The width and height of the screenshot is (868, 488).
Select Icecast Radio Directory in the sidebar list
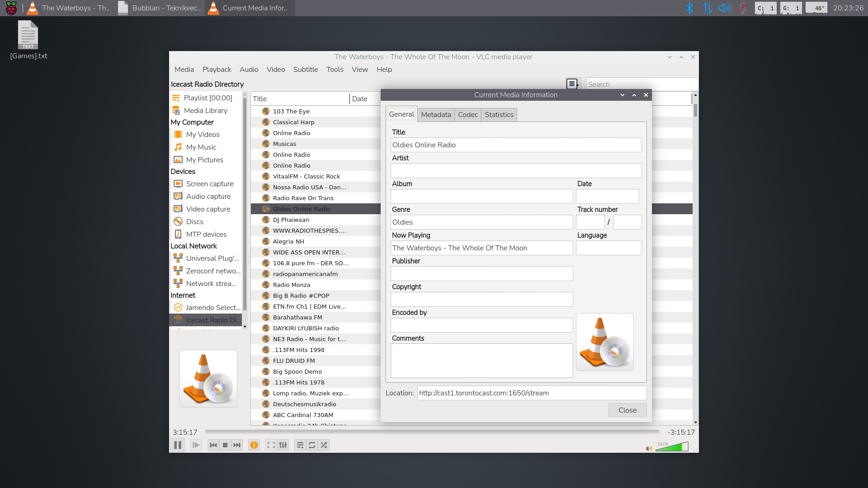pyautogui.click(x=206, y=320)
